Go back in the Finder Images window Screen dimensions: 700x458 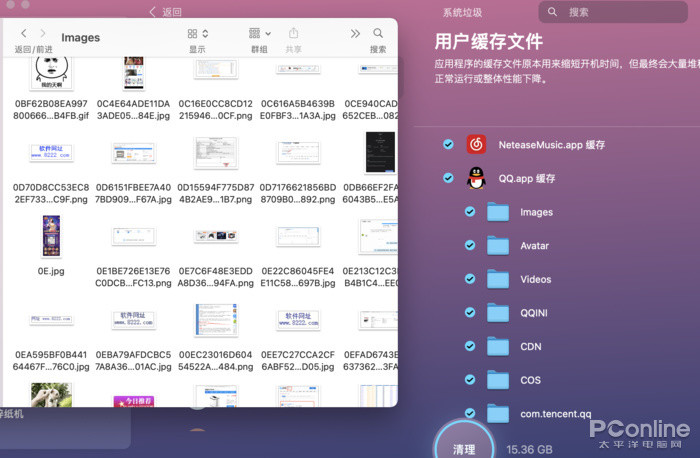[24, 33]
